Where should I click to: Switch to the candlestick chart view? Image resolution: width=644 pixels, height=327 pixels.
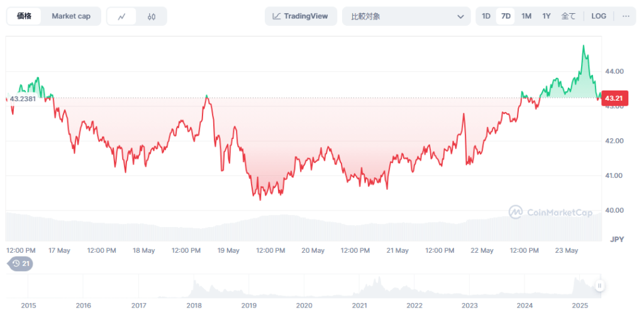pyautogui.click(x=152, y=16)
